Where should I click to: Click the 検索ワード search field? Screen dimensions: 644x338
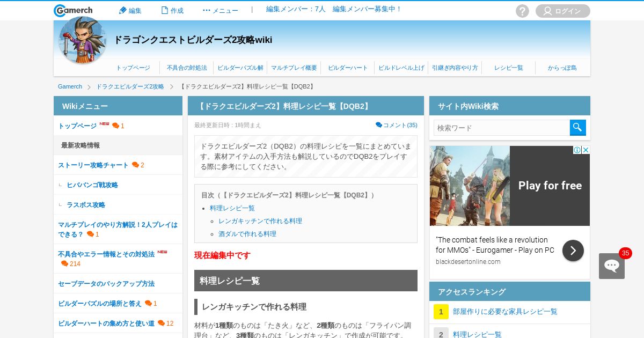[x=502, y=128]
